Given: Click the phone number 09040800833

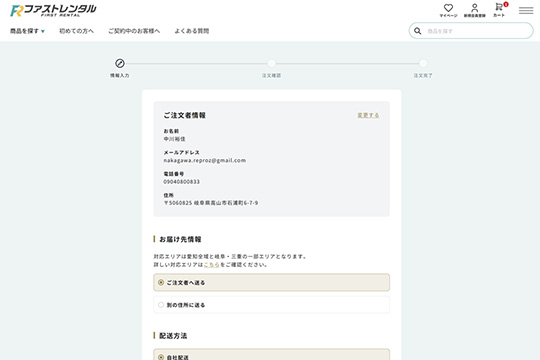Looking at the screenshot, I should click(181, 182).
